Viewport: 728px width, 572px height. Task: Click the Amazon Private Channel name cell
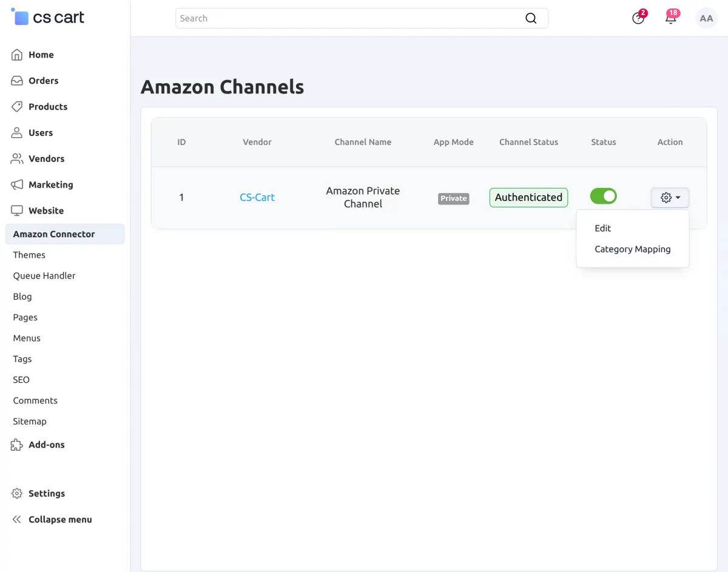tap(363, 198)
